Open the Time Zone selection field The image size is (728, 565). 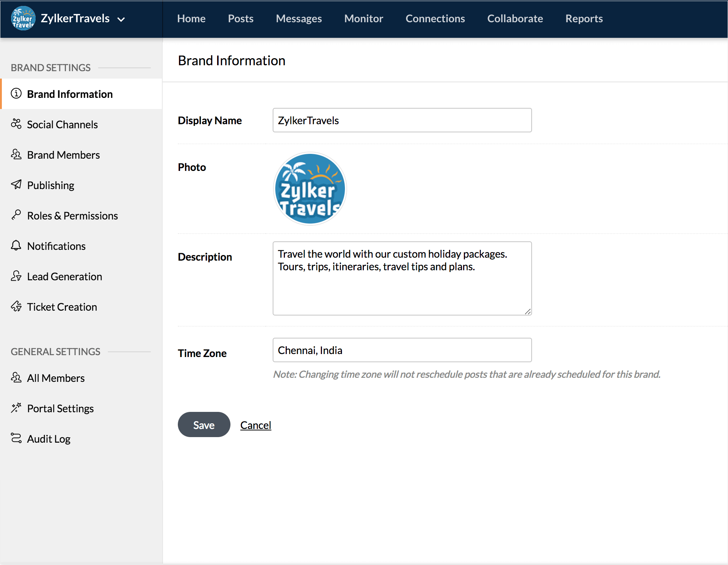click(402, 350)
